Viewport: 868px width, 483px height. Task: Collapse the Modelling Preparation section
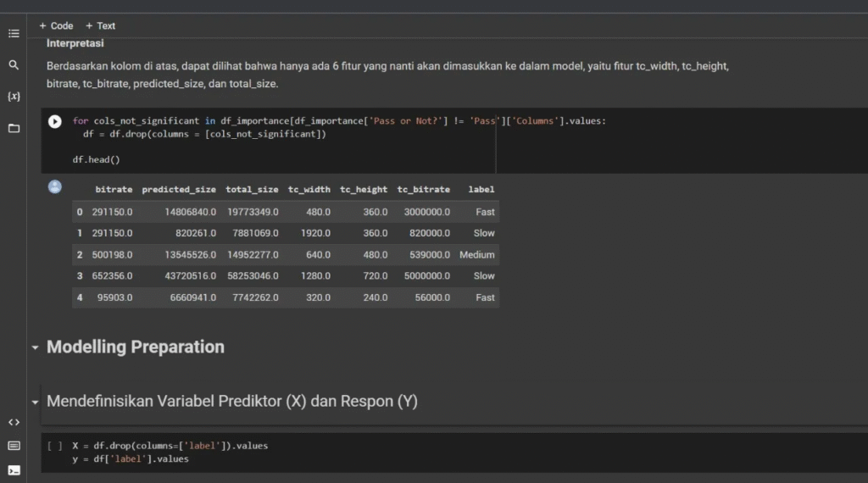tap(35, 347)
